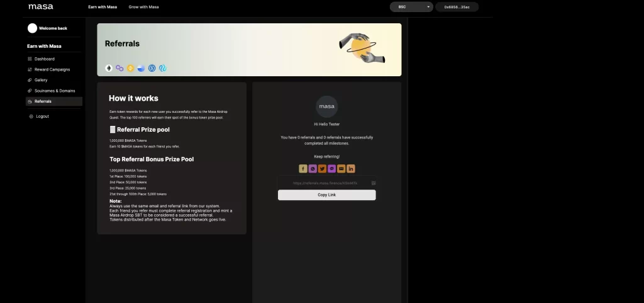Click the yellow BNB chain icon

coord(130,68)
